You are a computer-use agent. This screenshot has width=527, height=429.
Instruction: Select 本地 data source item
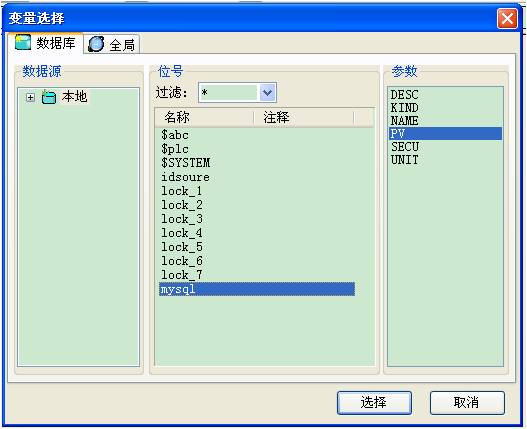(74, 97)
